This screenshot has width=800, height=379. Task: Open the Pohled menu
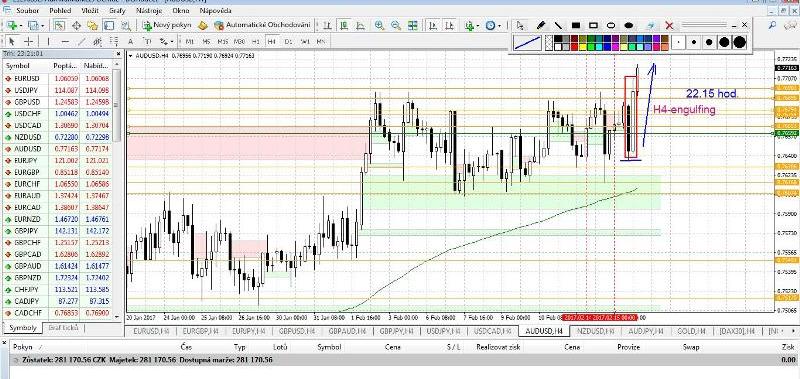(60, 11)
